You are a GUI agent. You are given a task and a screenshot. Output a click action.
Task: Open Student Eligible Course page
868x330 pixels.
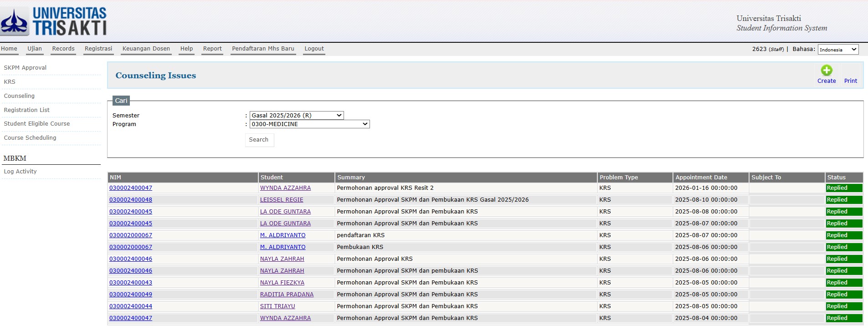click(x=37, y=124)
